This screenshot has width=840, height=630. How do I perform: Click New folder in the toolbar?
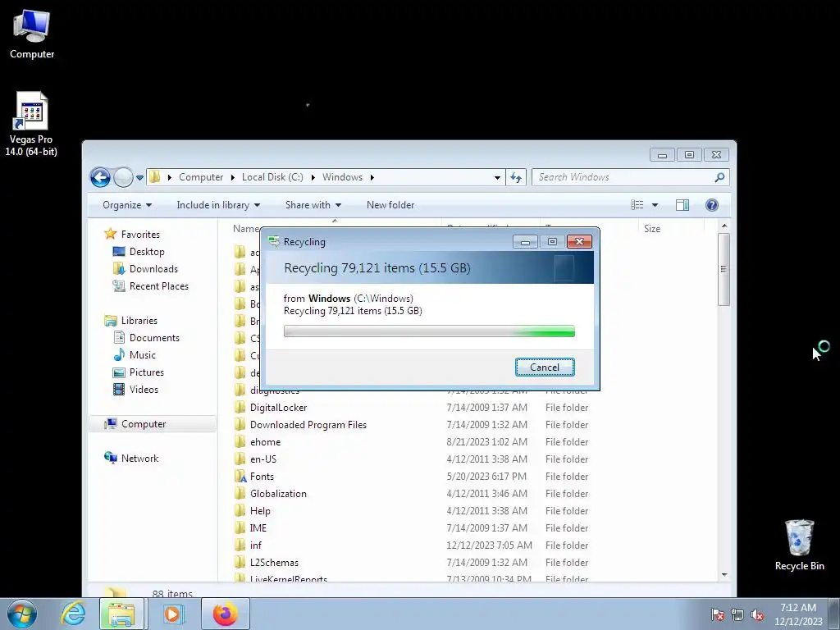tap(390, 205)
